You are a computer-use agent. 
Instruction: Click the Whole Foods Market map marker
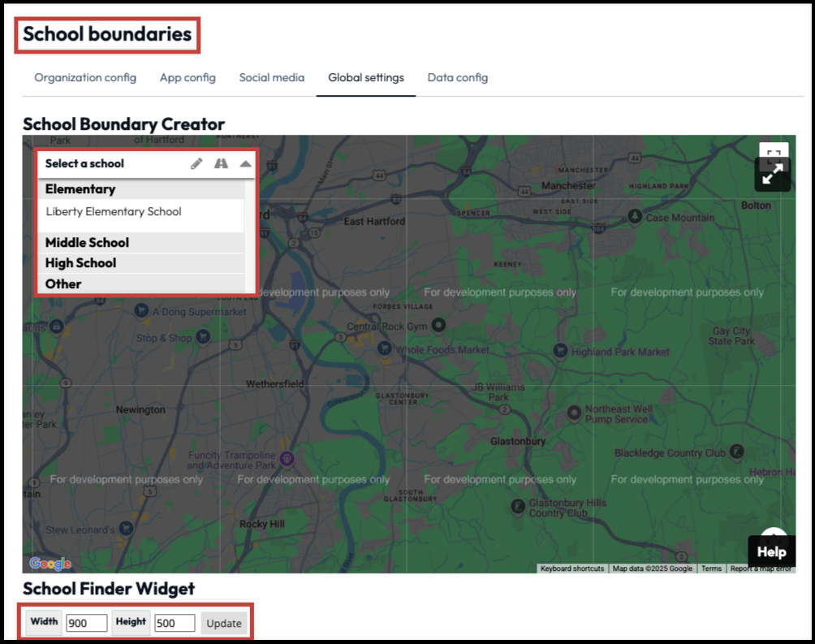[x=384, y=348]
